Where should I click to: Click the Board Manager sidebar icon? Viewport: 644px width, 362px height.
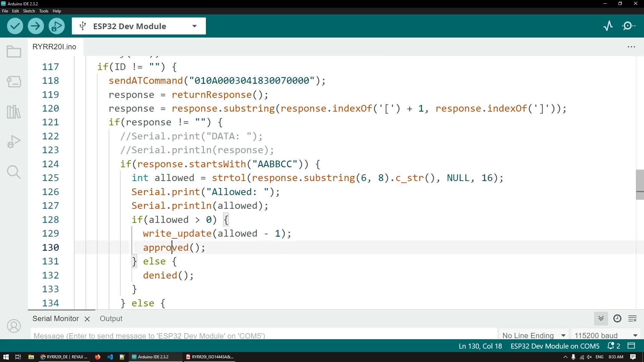pos(14,82)
